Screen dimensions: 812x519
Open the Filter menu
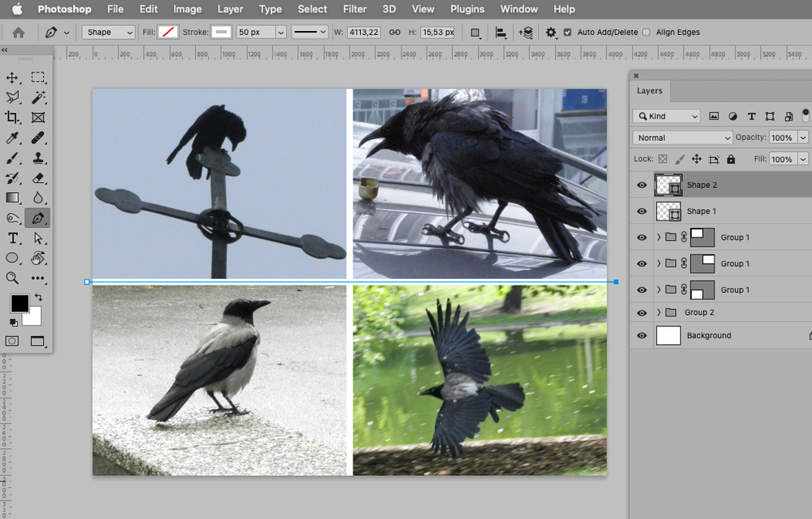tap(354, 9)
